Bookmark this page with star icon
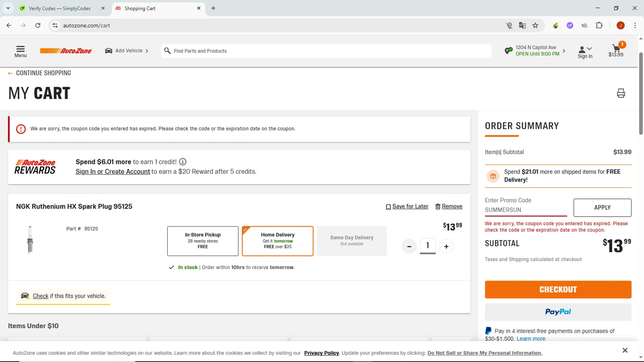This screenshot has width=644, height=362. 535,25
